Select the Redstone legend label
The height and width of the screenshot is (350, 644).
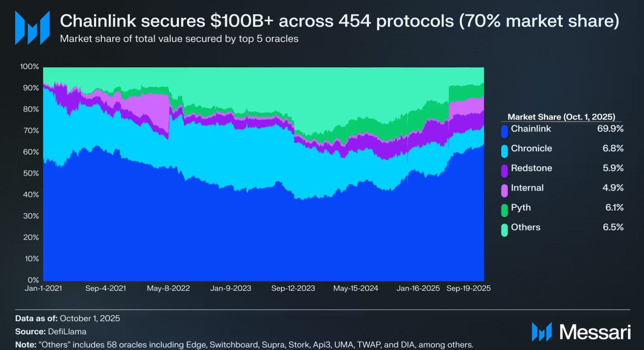[x=531, y=168]
